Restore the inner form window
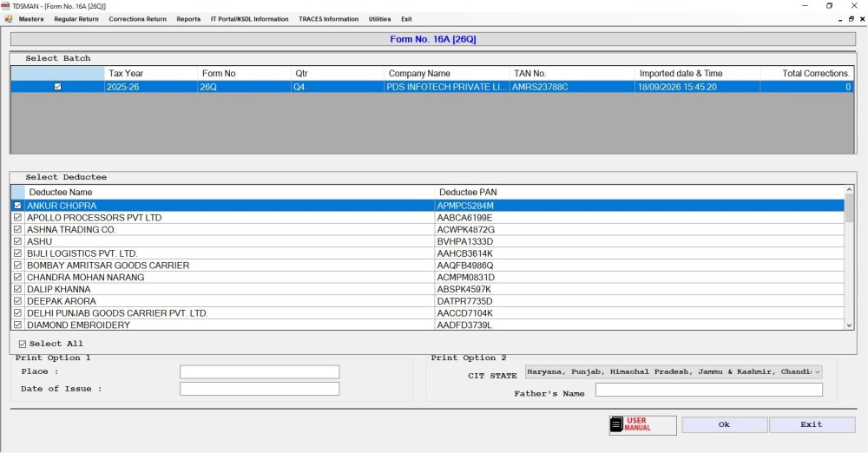Image resolution: width=868 pixels, height=453 pixels. (x=852, y=19)
